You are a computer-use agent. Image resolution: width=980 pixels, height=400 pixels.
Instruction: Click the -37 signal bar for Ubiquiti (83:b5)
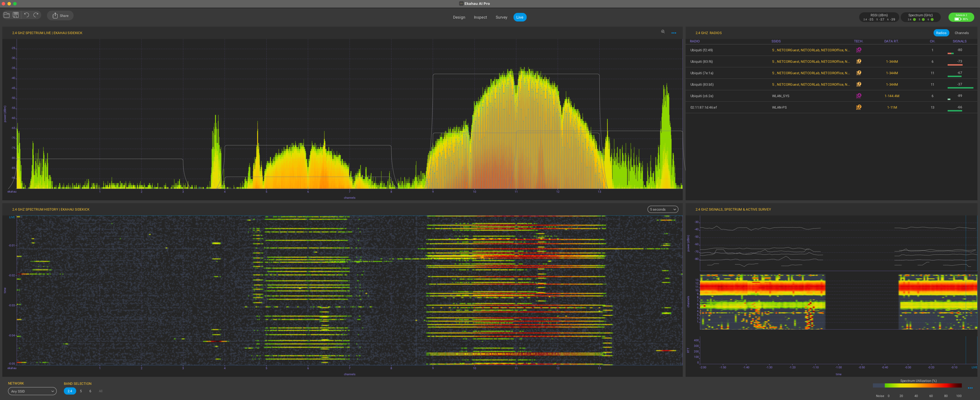pos(960,88)
